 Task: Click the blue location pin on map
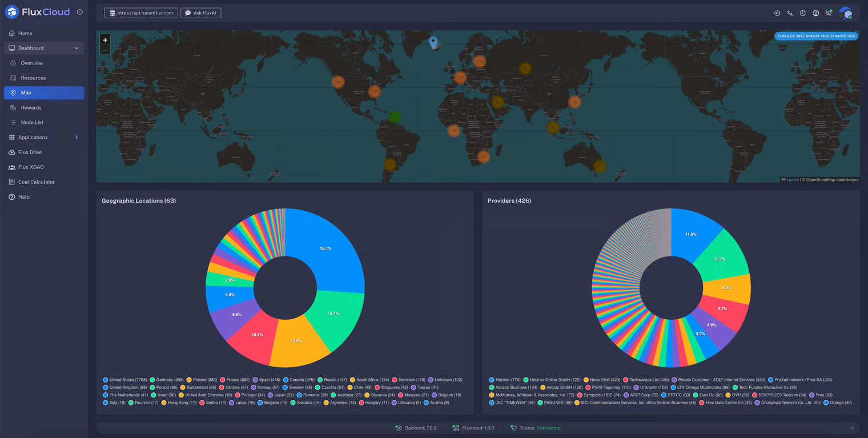pos(433,42)
